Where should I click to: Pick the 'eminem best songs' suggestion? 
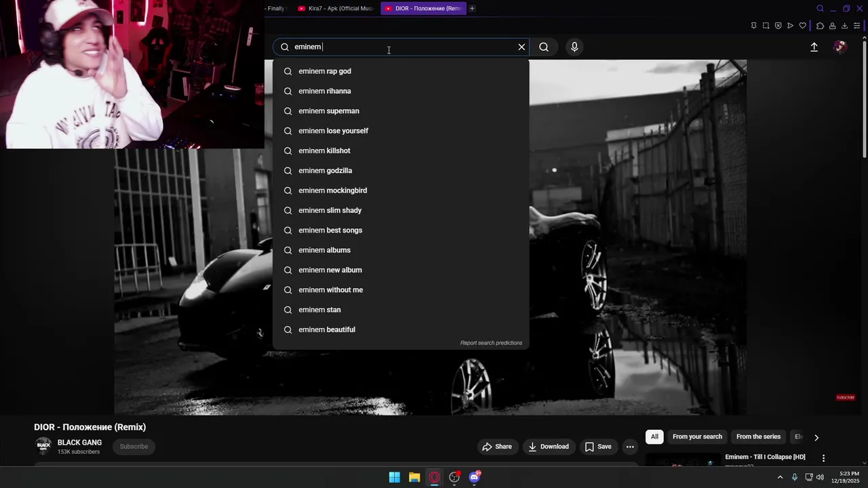[401, 230]
